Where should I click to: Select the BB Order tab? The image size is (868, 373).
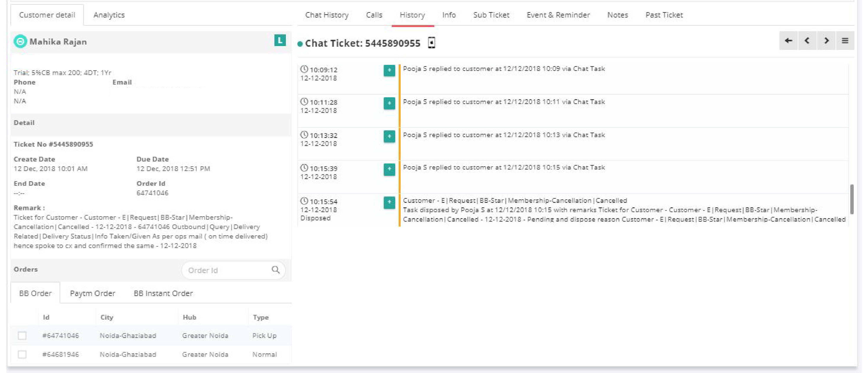click(x=35, y=293)
